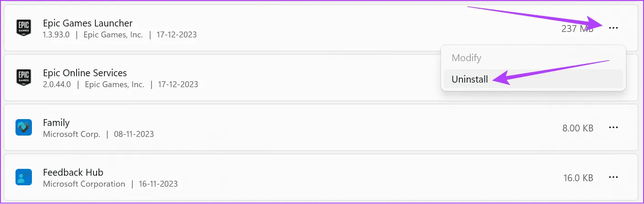Image resolution: width=644 pixels, height=204 pixels.
Task: Open three-dot options for Feedback Hub
Action: [613, 178]
